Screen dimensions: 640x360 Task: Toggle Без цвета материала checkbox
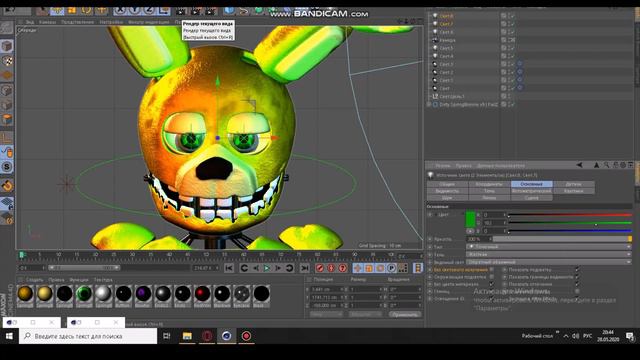pos(491,284)
